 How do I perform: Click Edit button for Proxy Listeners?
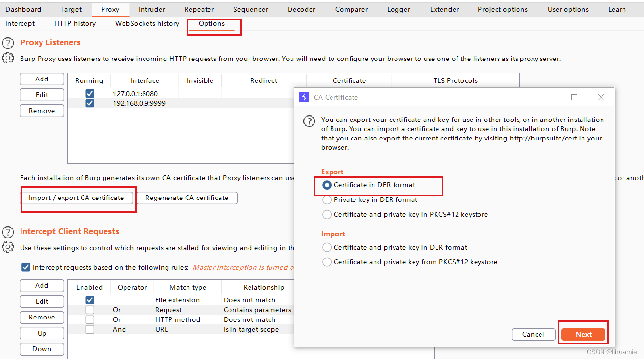[x=42, y=95]
